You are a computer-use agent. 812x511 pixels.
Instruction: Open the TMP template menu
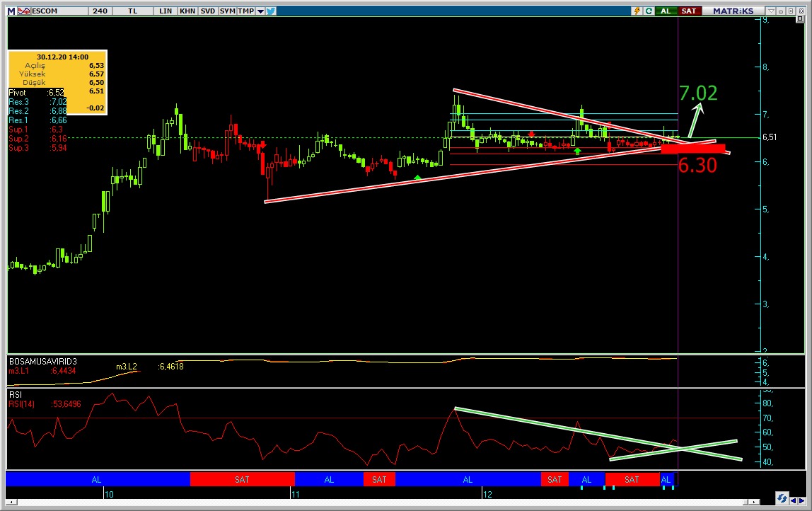[x=245, y=11]
